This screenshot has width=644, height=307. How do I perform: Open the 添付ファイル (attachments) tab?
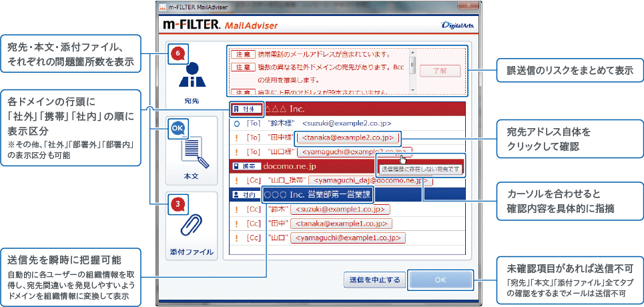click(x=192, y=226)
